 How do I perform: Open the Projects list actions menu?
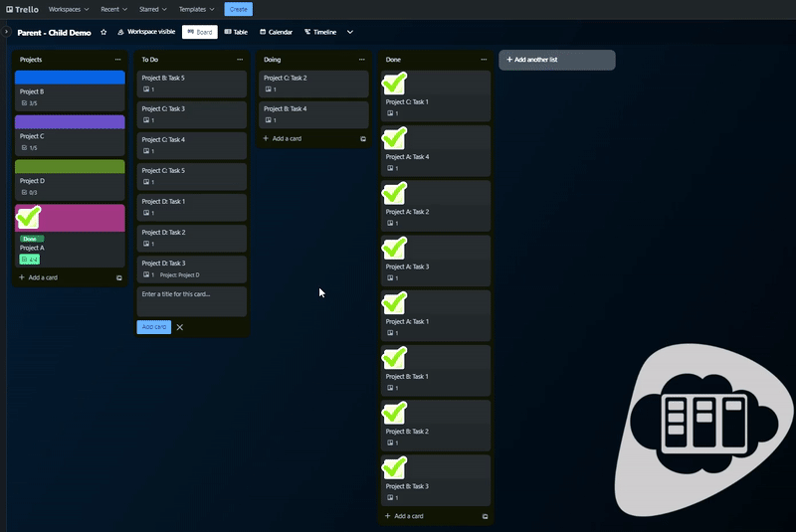click(117, 60)
